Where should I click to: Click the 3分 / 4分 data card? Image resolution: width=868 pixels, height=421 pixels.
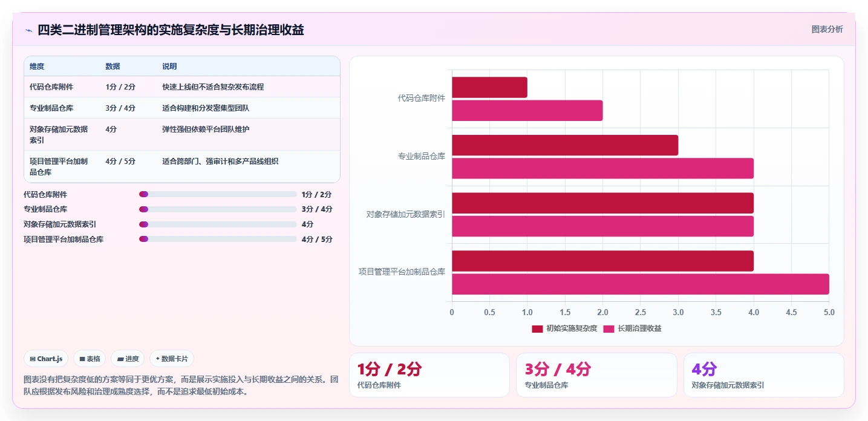tap(596, 375)
